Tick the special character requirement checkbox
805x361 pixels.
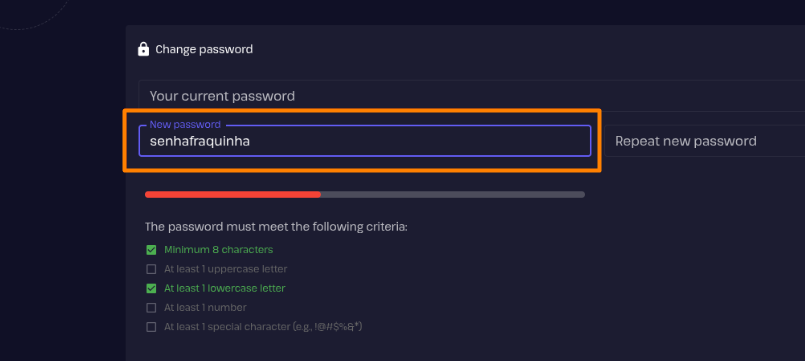[x=151, y=327]
